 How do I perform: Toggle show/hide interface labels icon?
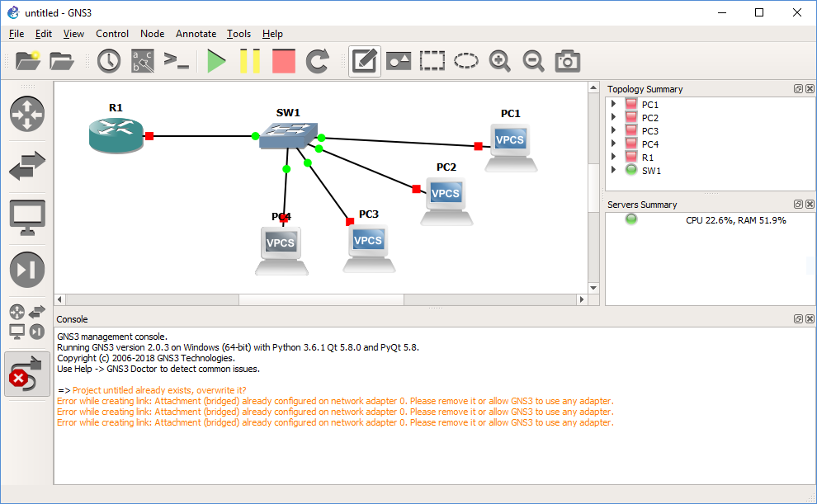pyautogui.click(x=142, y=61)
